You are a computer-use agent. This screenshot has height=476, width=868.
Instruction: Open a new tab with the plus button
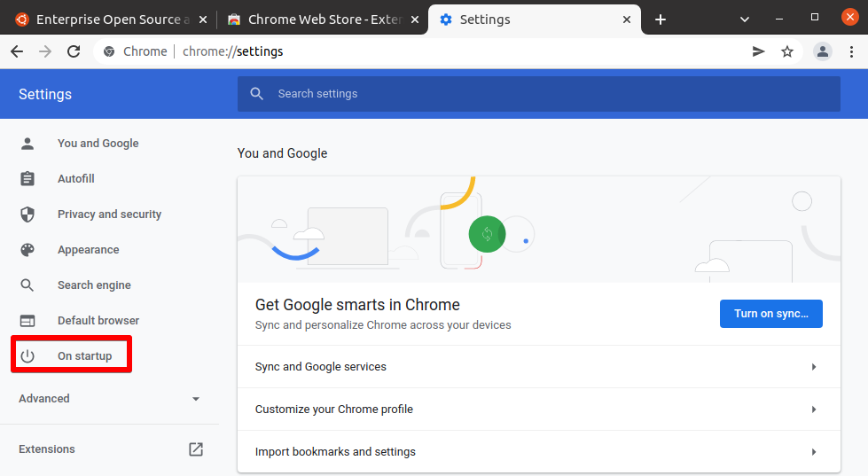click(660, 20)
